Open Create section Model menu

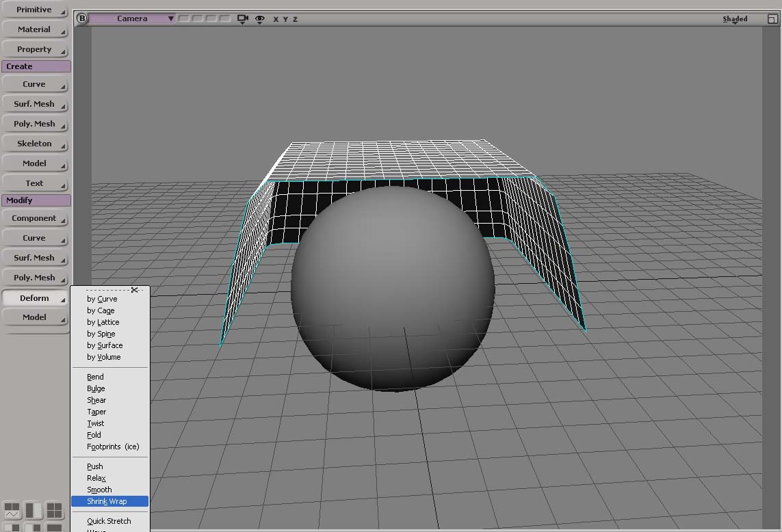point(34,163)
